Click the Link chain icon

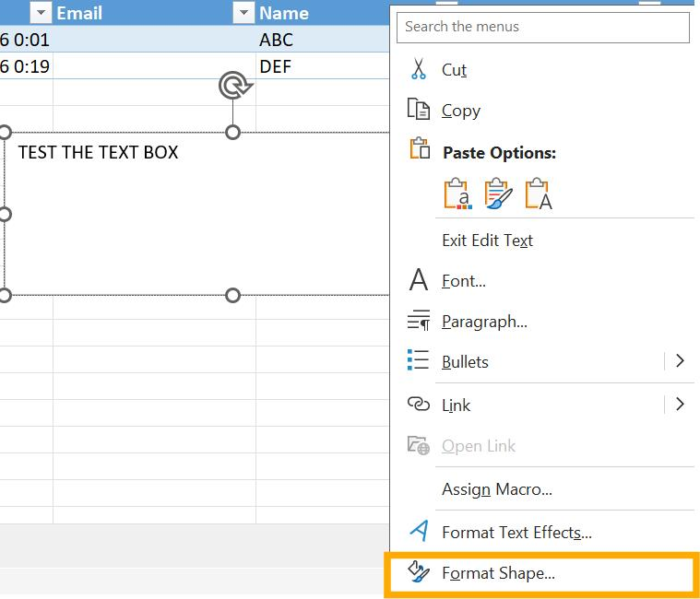419,404
